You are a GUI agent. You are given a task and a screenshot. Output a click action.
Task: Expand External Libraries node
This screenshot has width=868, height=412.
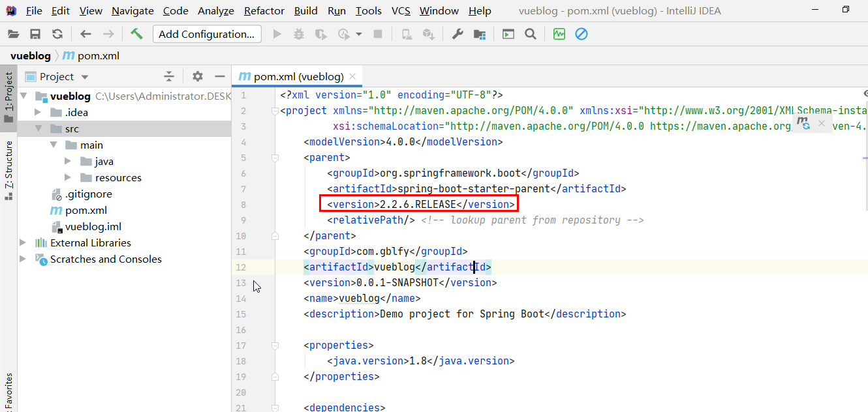click(x=23, y=243)
